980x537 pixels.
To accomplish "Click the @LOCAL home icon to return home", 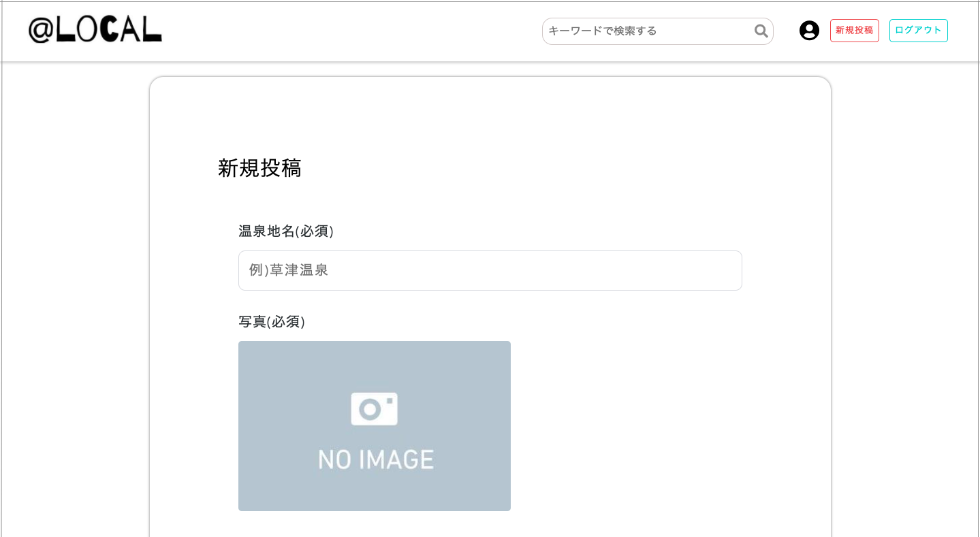I will tap(95, 31).
